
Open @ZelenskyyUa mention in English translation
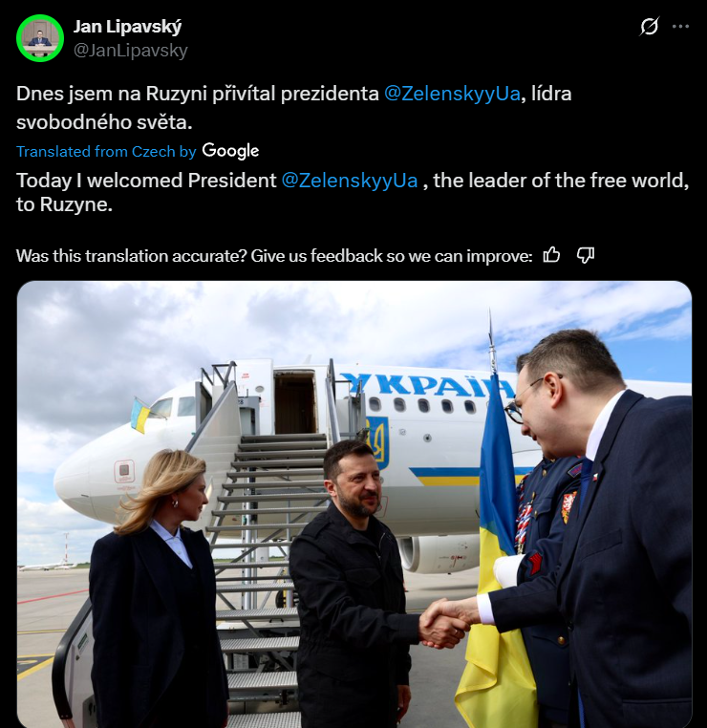click(350, 181)
